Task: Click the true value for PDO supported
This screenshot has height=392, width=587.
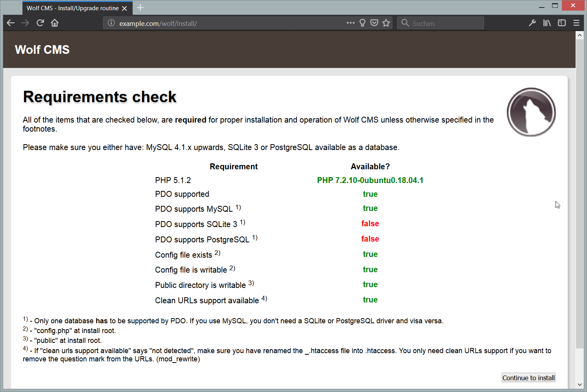Action: coord(370,194)
